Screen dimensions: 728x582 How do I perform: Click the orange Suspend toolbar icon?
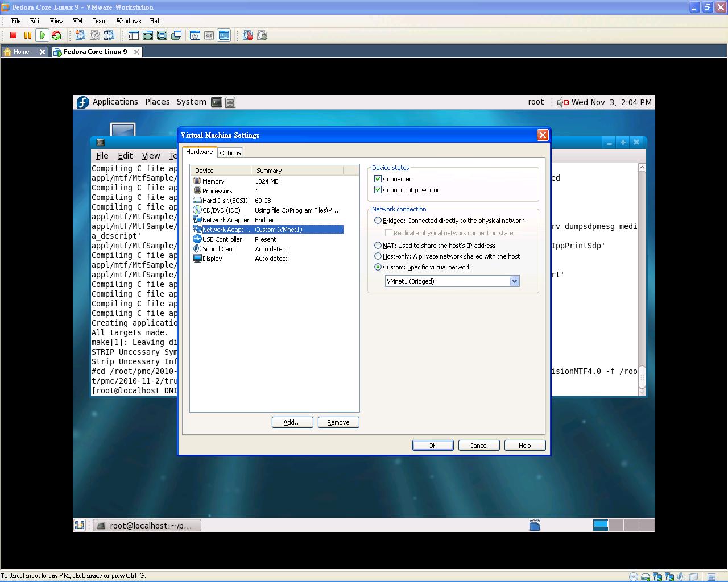click(x=28, y=35)
